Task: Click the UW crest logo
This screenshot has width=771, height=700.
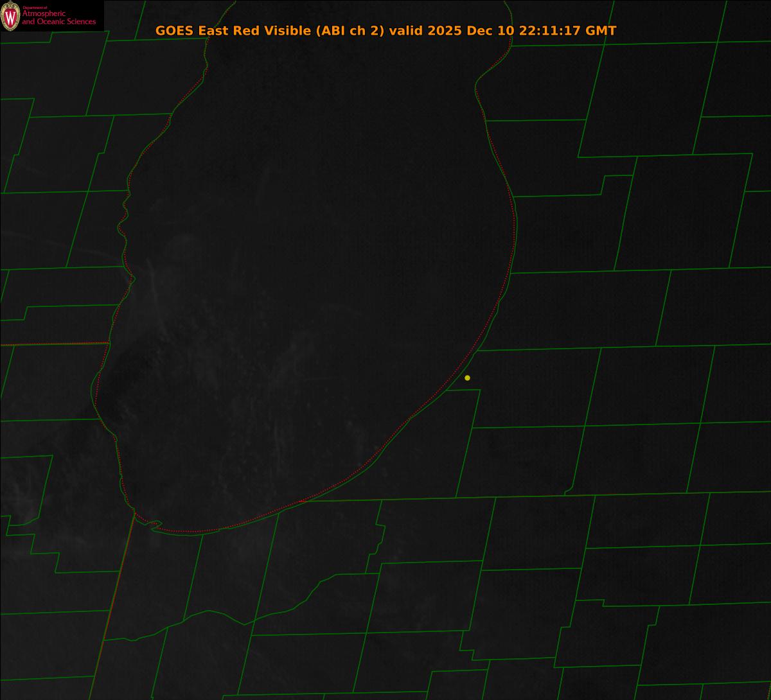Action: [10, 17]
